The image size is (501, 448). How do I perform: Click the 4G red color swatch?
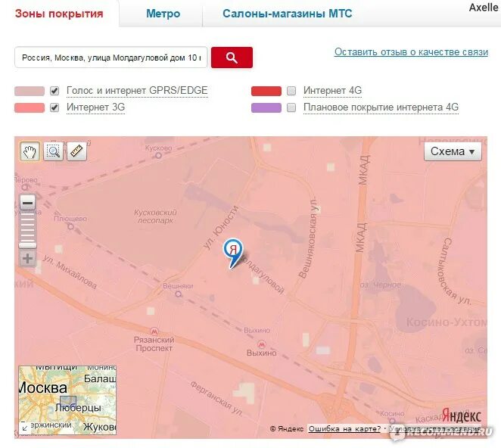(266, 91)
